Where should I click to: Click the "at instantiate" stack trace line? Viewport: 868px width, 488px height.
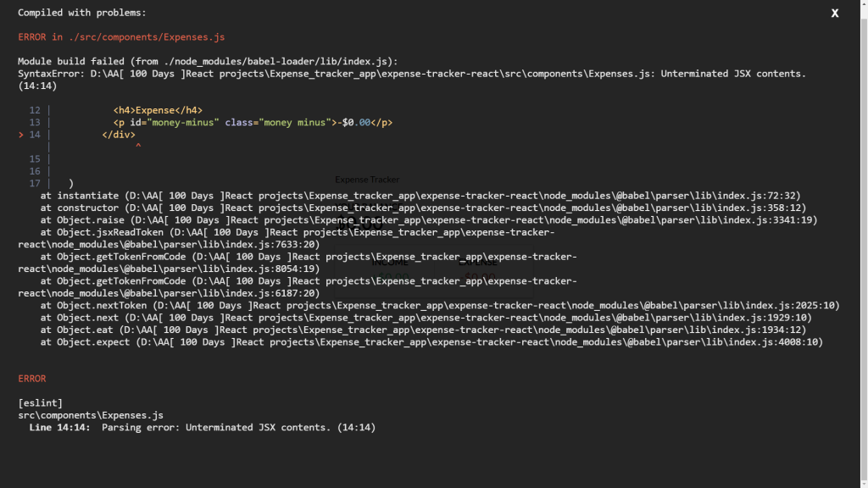click(420, 196)
